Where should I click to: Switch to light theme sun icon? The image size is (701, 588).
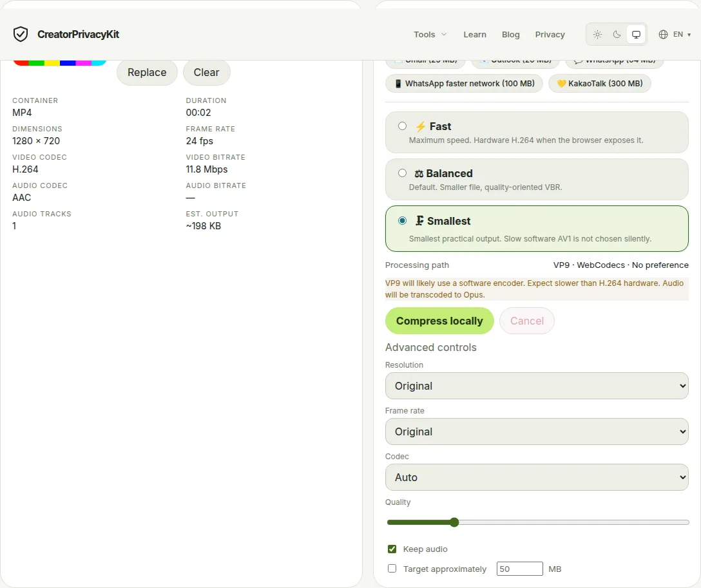tap(597, 34)
